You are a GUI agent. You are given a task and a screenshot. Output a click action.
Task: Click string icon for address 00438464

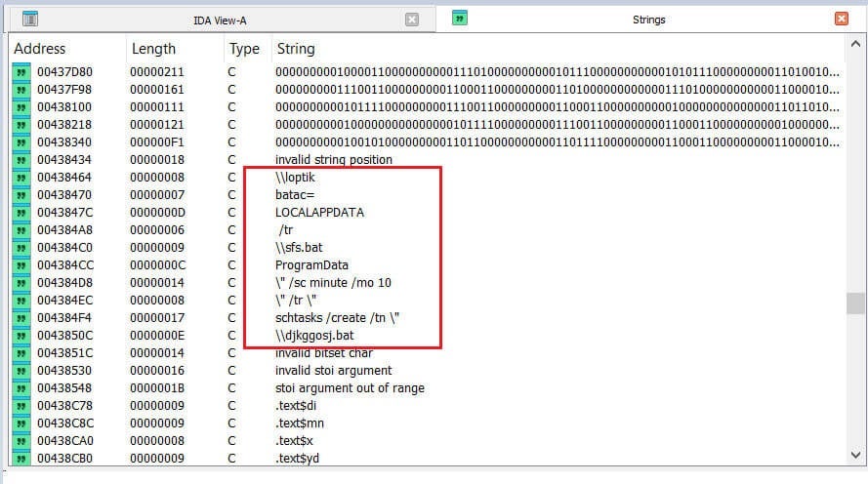click(x=21, y=178)
